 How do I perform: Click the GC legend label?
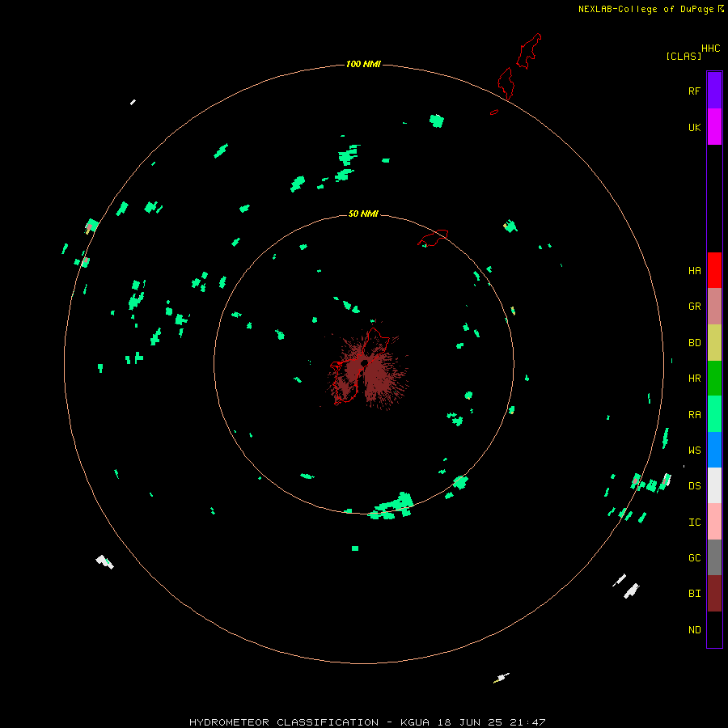(694, 557)
